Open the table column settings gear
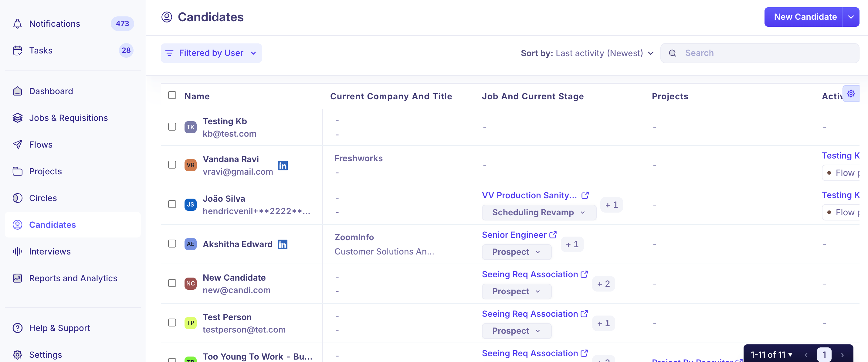Image resolution: width=868 pixels, height=362 pixels. click(x=850, y=93)
